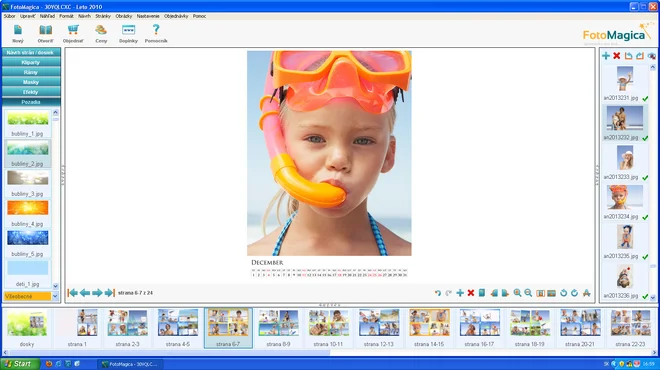Open the Nastavenie menu

pos(148,16)
